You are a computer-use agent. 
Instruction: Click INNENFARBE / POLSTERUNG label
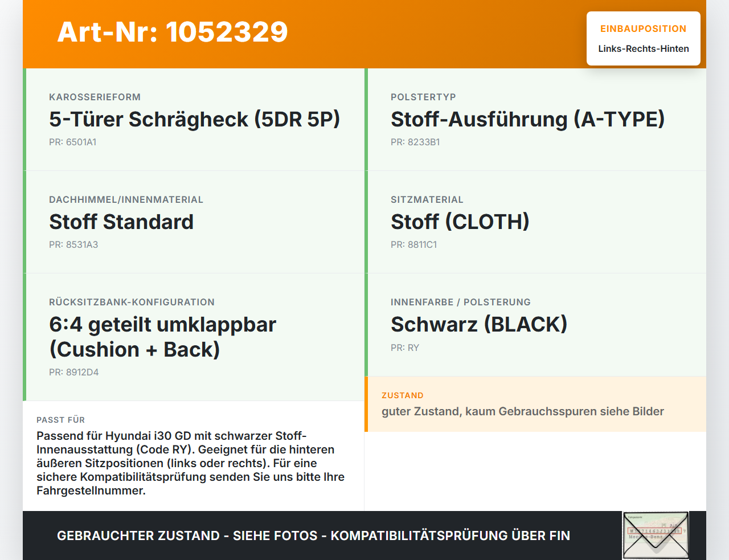460,302
